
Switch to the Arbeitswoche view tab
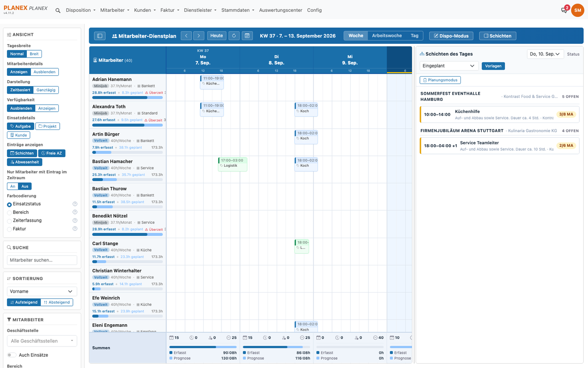pyautogui.click(x=387, y=36)
